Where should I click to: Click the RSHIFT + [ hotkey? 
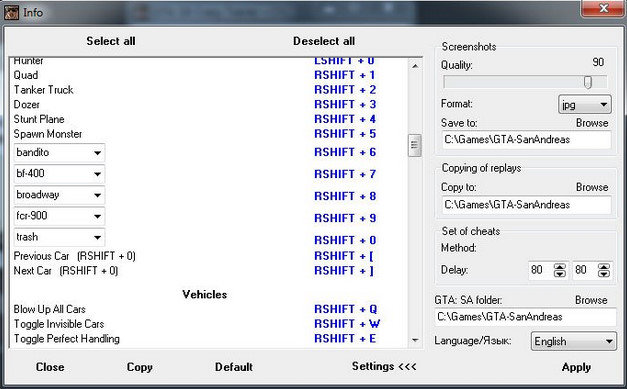tap(344, 256)
